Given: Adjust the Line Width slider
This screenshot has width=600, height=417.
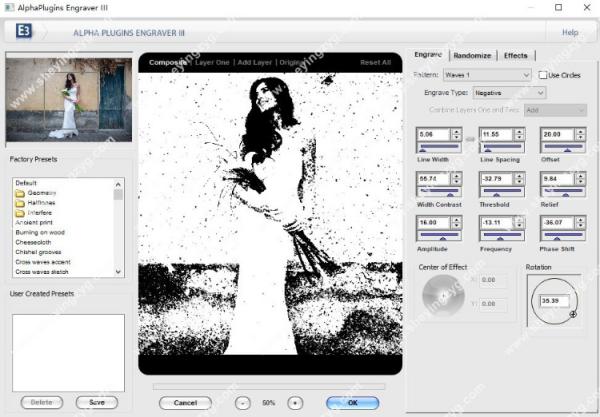Looking at the screenshot, I should click(438, 147).
